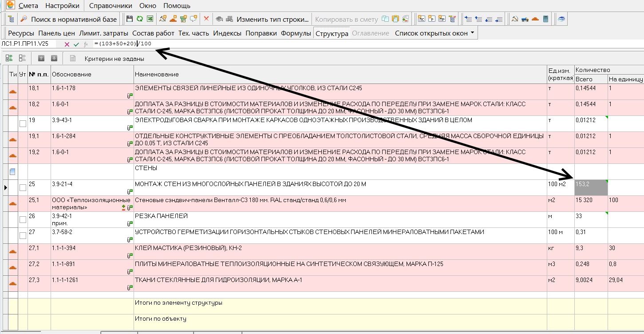Open the calculator icon

(545, 19)
